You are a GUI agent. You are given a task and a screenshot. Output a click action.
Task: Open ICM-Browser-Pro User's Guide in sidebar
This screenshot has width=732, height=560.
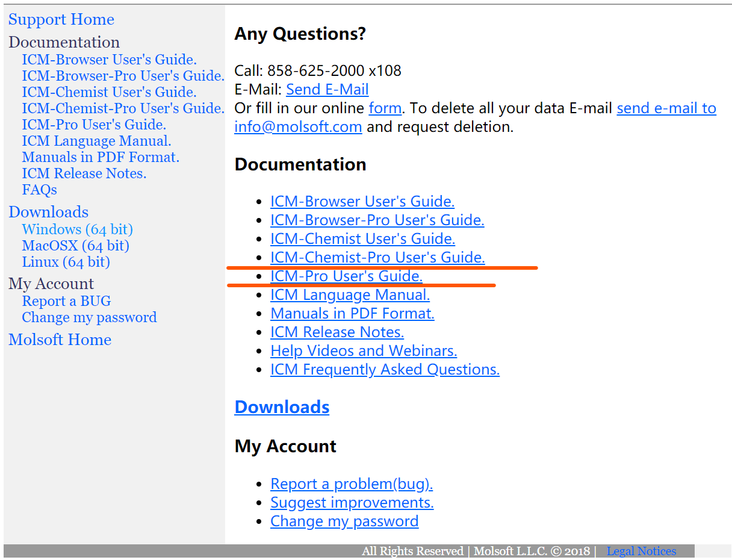pyautogui.click(x=123, y=76)
